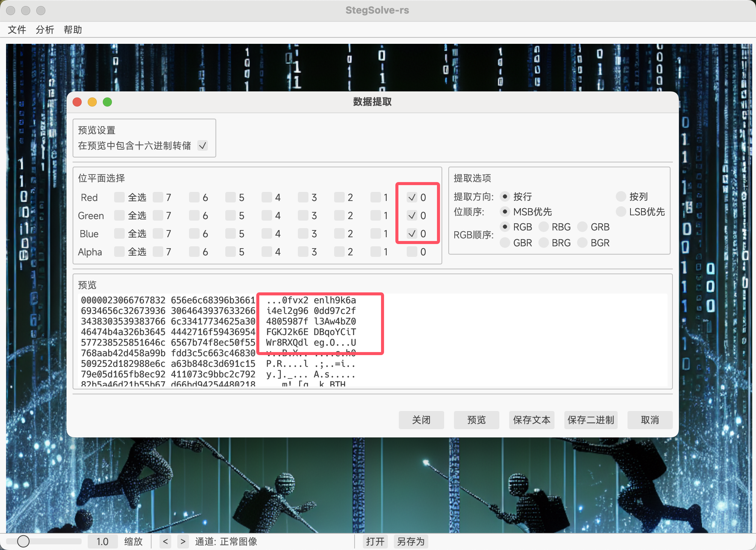Open the 文件 menu
This screenshot has width=756, height=550.
pos(17,30)
